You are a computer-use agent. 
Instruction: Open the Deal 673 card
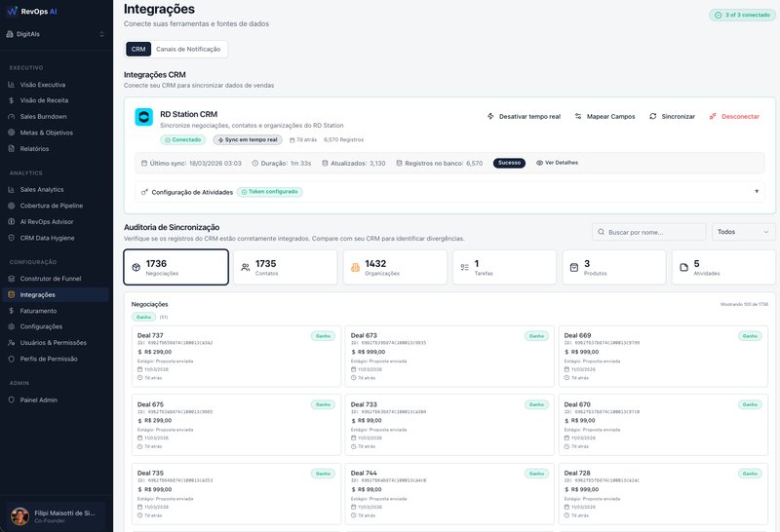click(x=449, y=356)
